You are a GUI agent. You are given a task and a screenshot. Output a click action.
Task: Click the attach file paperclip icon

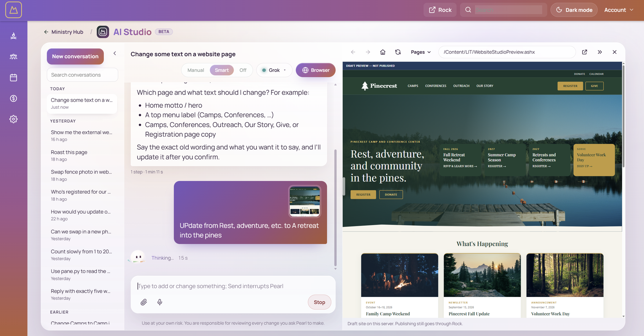(144, 302)
